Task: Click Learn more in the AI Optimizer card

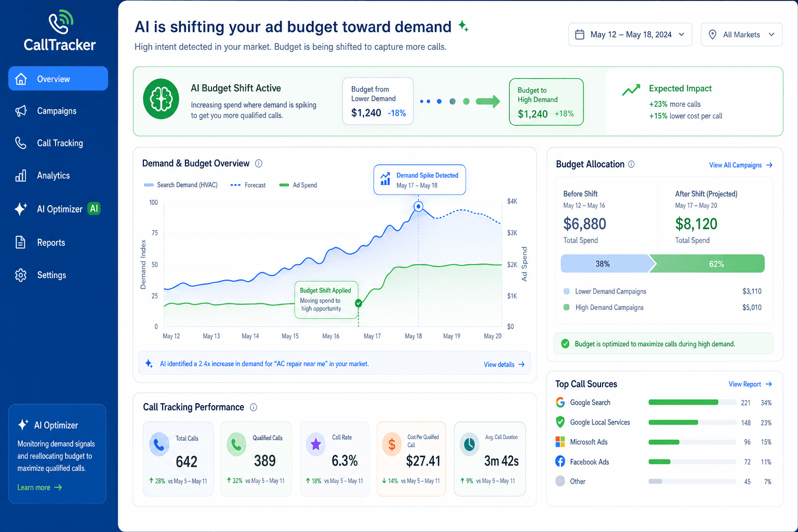Action: 39,487
